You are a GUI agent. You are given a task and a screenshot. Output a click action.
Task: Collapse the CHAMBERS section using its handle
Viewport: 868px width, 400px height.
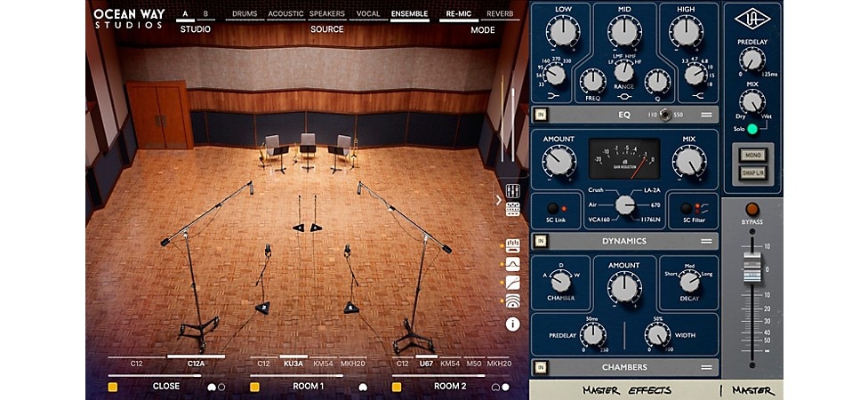pos(706,367)
